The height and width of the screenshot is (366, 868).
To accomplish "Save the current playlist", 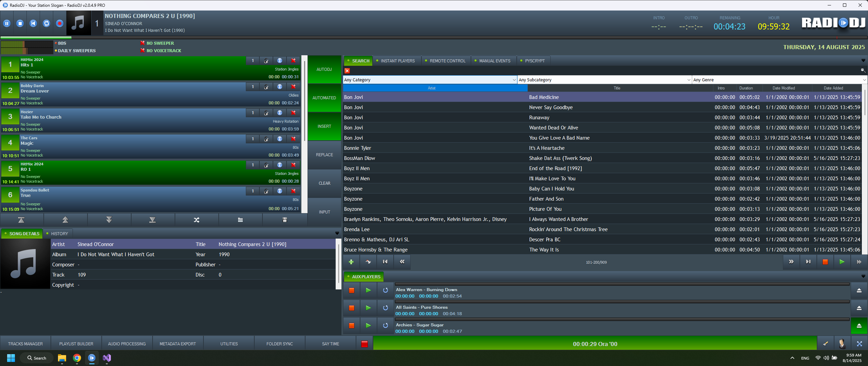I will (284, 220).
